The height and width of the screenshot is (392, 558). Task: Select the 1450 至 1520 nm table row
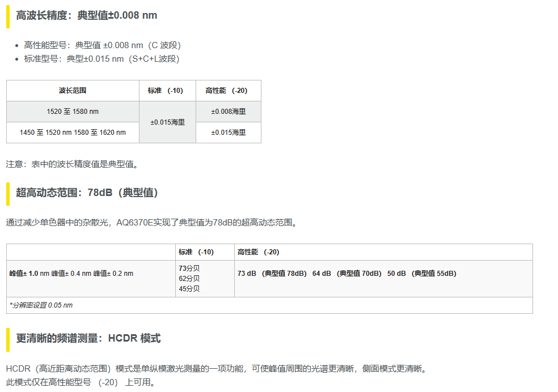tap(72, 132)
